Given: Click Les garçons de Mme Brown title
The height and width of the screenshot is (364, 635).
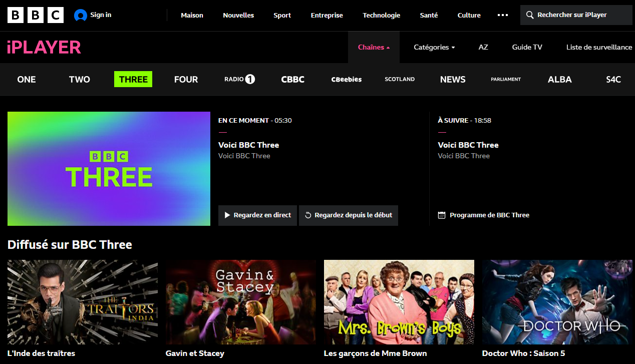Looking at the screenshot, I should pyautogui.click(x=376, y=353).
